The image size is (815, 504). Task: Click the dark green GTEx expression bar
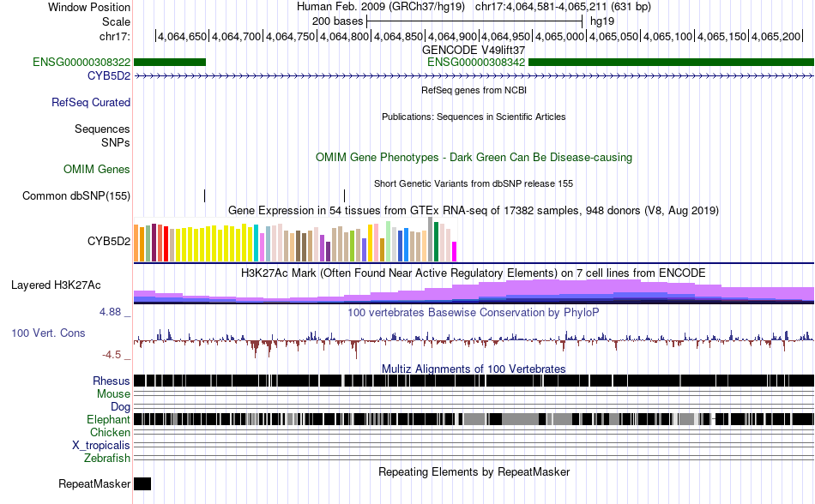tap(437, 242)
